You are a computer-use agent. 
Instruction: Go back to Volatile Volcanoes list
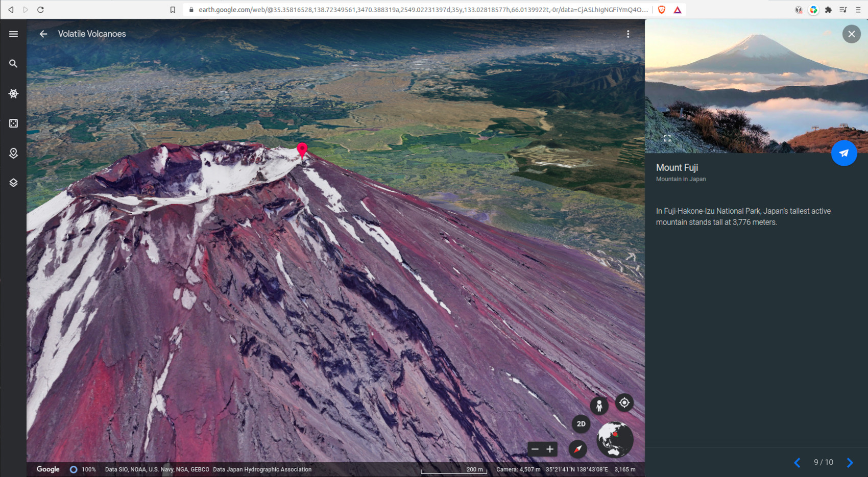point(43,34)
